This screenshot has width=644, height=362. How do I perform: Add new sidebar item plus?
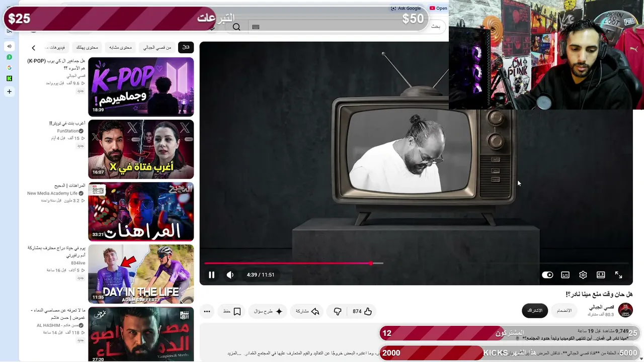(9, 92)
